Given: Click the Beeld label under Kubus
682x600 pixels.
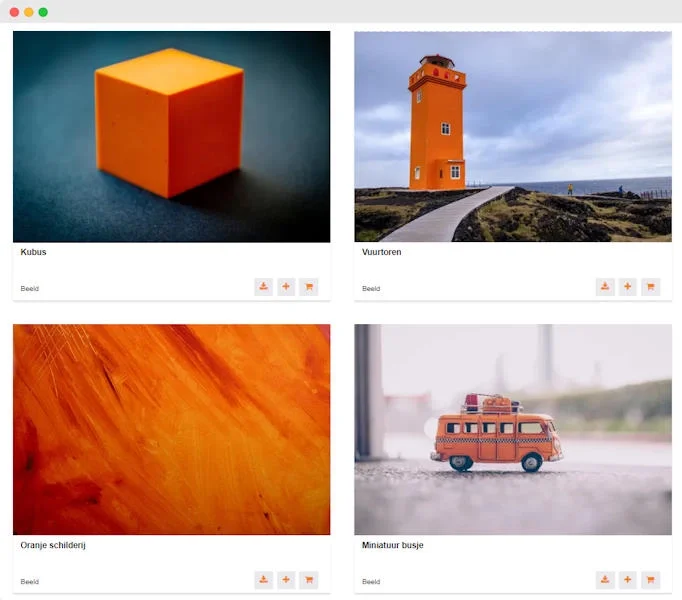Looking at the screenshot, I should point(30,288).
